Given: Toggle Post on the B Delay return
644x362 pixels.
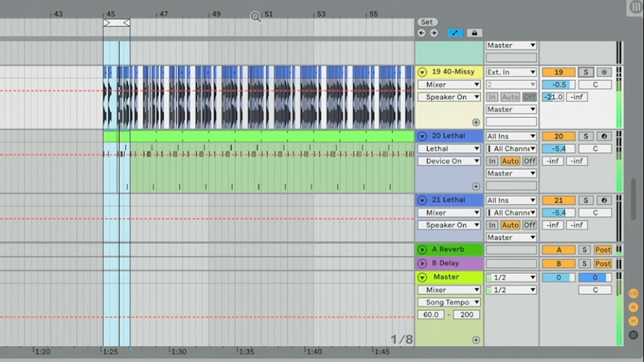Looking at the screenshot, I should coord(602,263).
